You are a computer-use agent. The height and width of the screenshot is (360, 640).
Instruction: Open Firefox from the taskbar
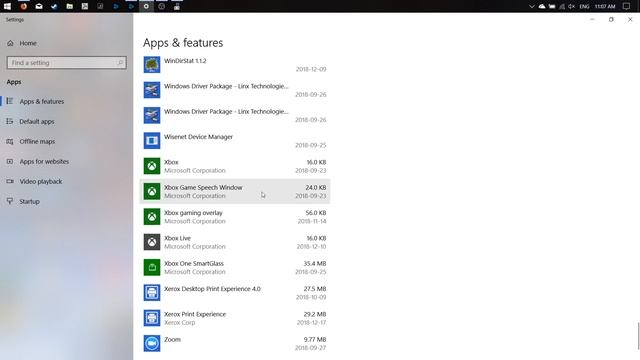click(x=24, y=6)
